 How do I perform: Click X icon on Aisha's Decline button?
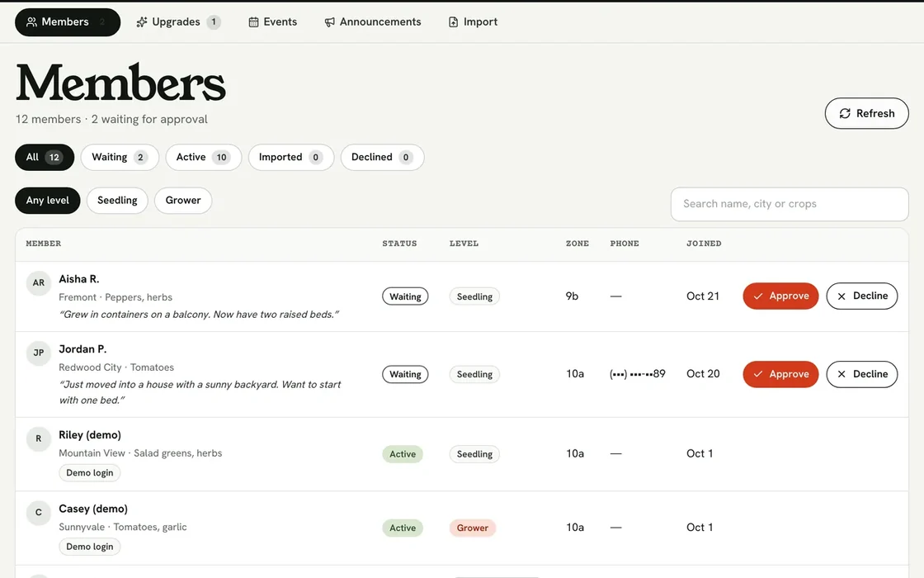[x=841, y=296]
